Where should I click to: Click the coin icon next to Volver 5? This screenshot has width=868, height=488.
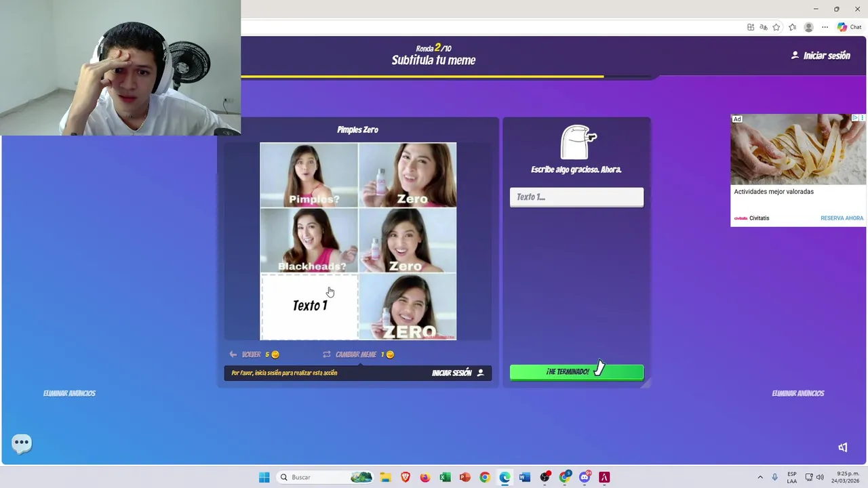(x=275, y=354)
